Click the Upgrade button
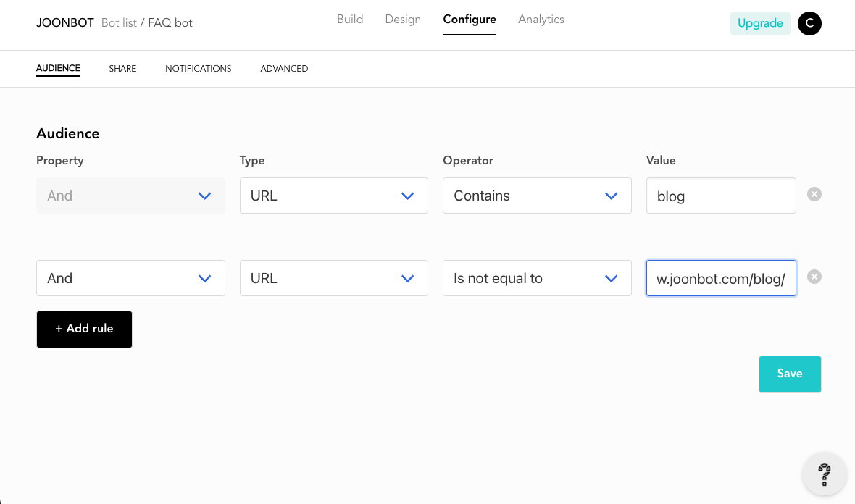Image resolution: width=855 pixels, height=504 pixels. tap(760, 23)
